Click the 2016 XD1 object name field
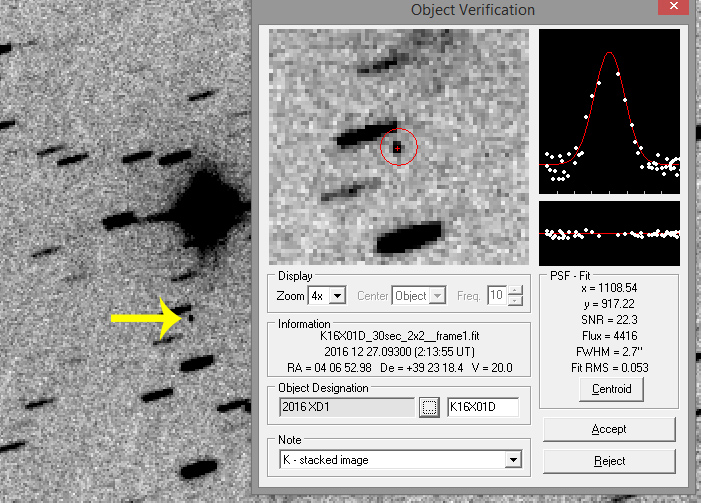Image resolution: width=701 pixels, height=503 pixels. tap(346, 407)
